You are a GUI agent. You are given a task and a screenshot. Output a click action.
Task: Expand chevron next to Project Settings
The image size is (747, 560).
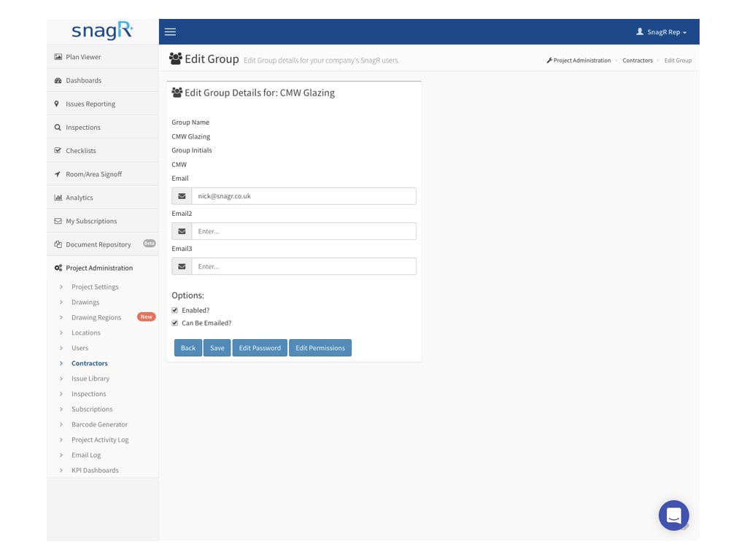(61, 287)
